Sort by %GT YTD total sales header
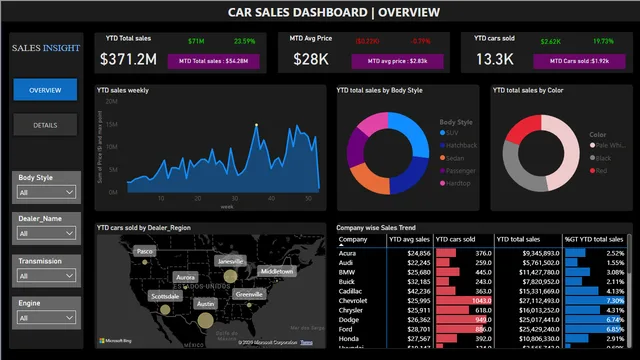The width and height of the screenshot is (640, 360). pyautogui.click(x=594, y=240)
